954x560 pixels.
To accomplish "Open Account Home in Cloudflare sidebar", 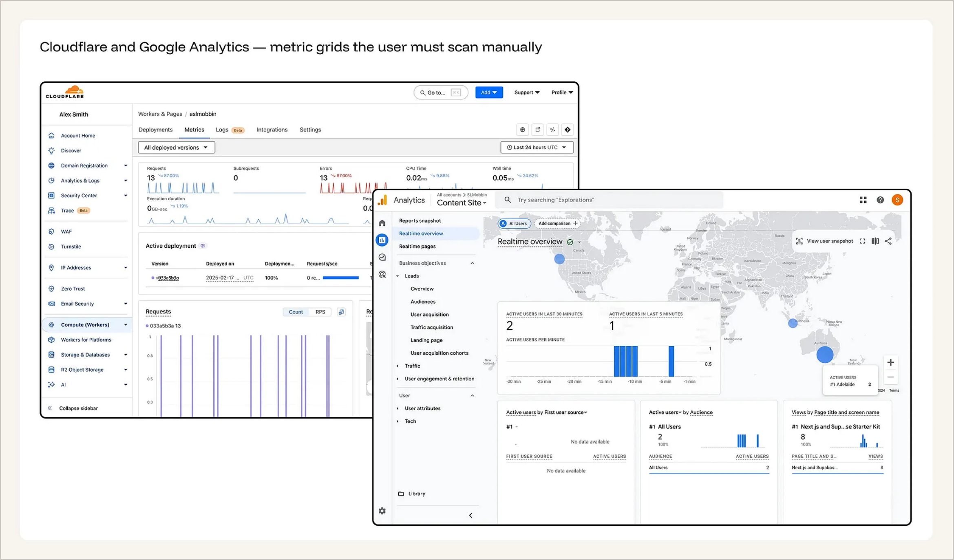I will 78,136.
